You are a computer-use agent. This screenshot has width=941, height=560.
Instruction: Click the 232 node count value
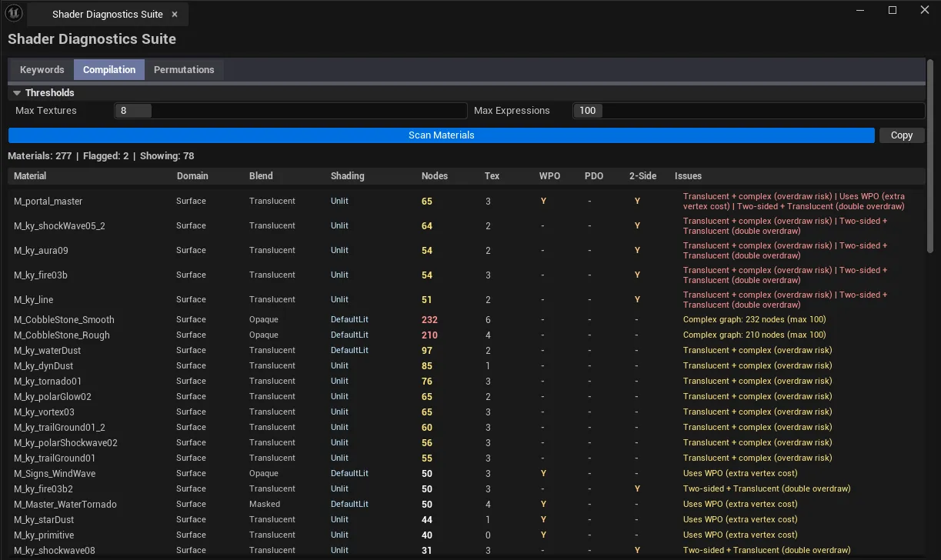429,320
